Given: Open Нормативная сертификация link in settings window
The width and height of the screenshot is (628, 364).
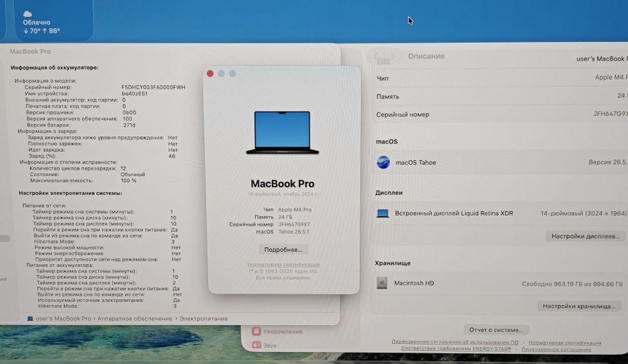Looking at the screenshot, I should tap(565, 343).
